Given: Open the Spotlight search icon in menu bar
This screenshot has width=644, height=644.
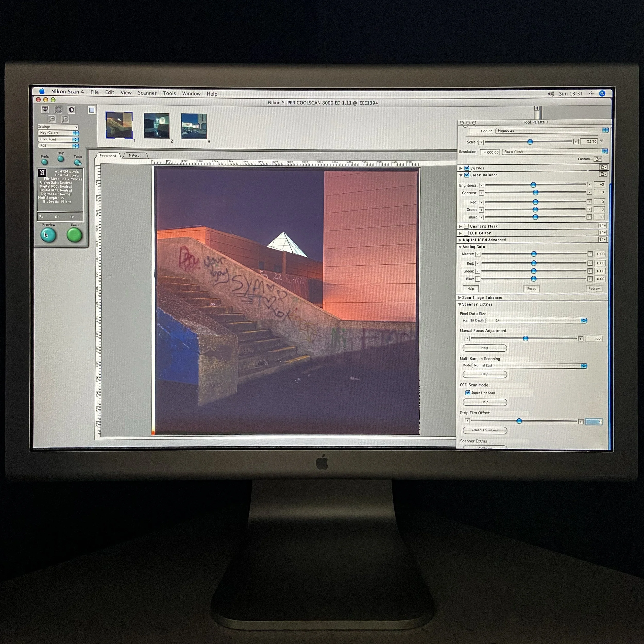Looking at the screenshot, I should [x=602, y=94].
